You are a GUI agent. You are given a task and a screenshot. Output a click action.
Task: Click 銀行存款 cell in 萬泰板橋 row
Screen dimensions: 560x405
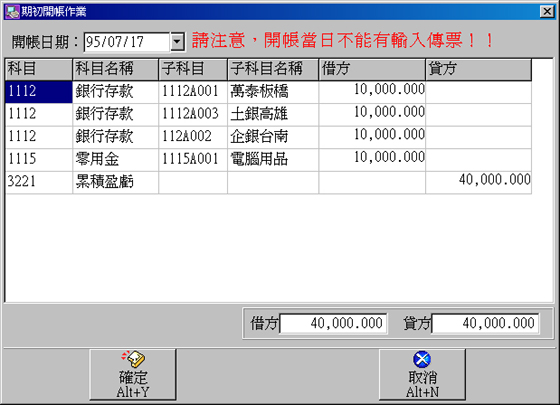pos(115,92)
